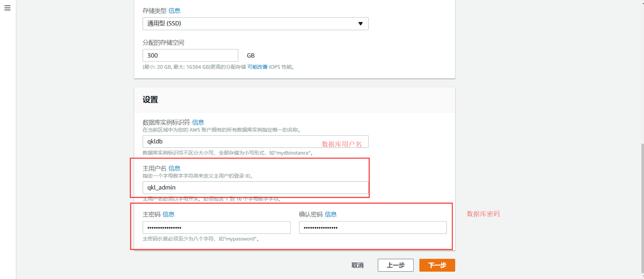
Task: Click the storage type dropdown arrow
Action: click(360, 24)
